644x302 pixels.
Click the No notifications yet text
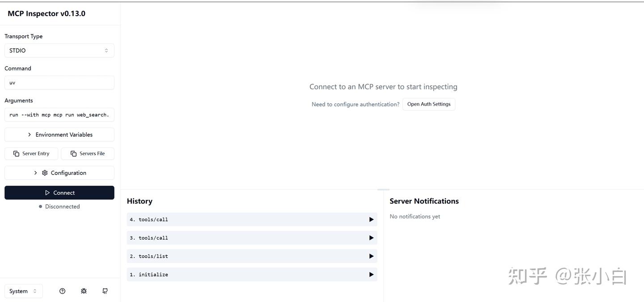(415, 217)
